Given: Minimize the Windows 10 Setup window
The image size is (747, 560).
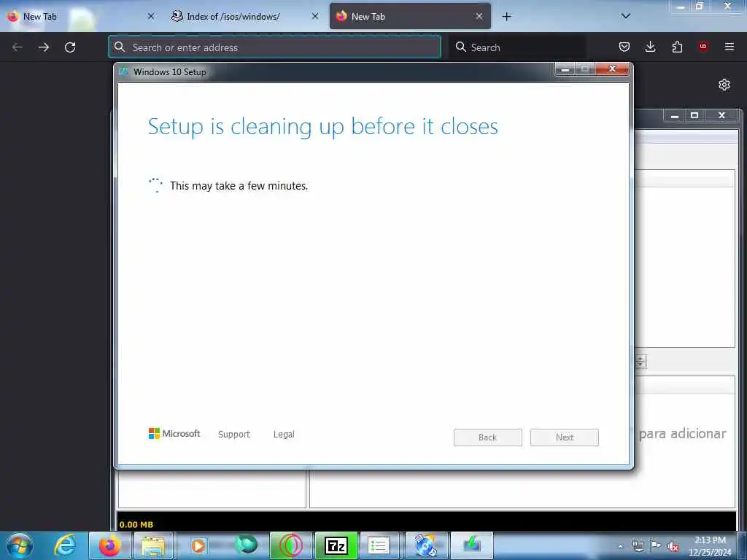Looking at the screenshot, I should pos(565,69).
